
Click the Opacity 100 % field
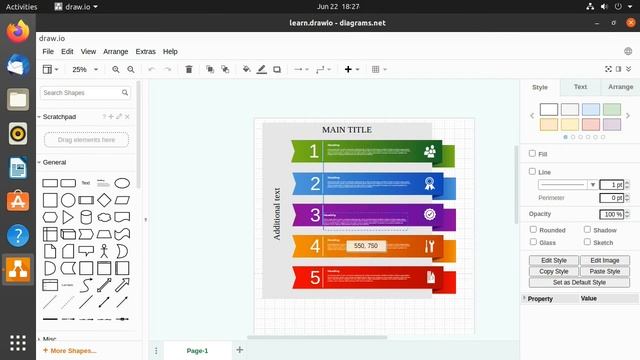[x=611, y=214]
